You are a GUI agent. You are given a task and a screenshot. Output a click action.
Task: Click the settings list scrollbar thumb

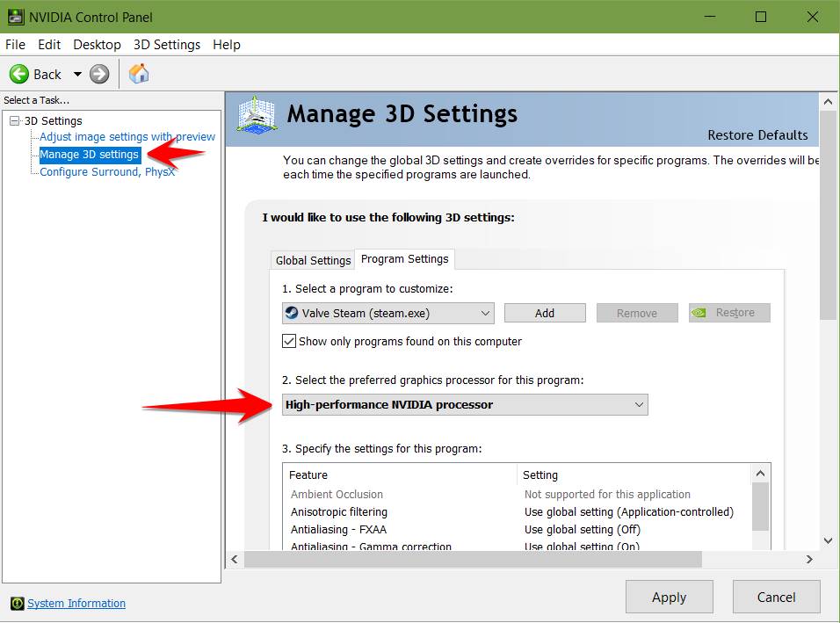pyautogui.click(x=760, y=507)
